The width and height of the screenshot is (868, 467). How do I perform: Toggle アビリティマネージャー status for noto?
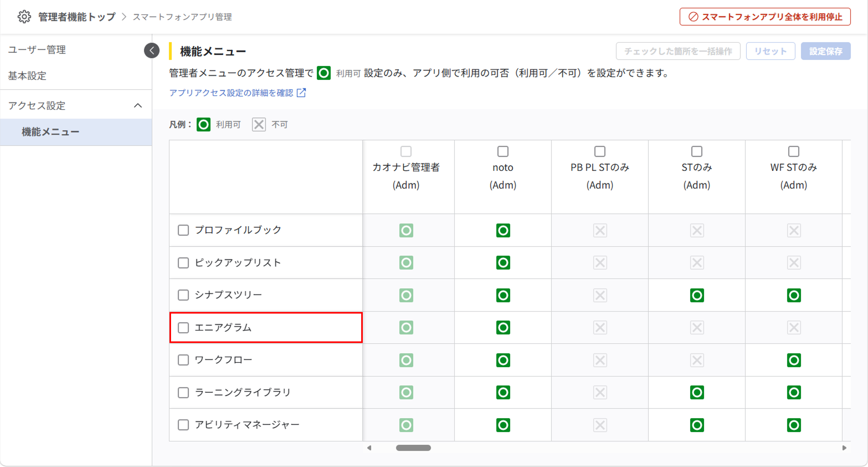pos(503,425)
